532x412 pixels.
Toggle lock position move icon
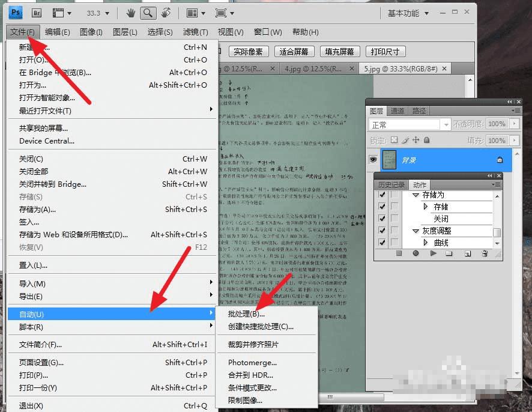click(x=416, y=140)
